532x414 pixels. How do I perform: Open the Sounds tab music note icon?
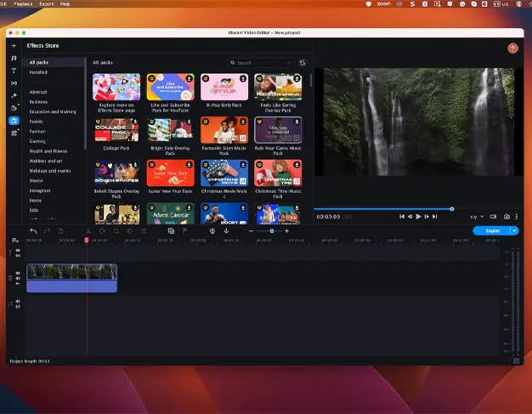(x=14, y=58)
